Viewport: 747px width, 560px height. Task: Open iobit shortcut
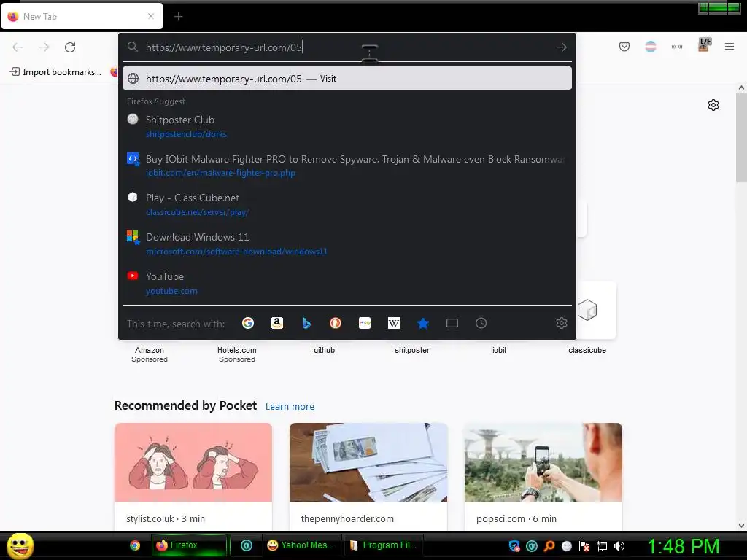click(499, 350)
